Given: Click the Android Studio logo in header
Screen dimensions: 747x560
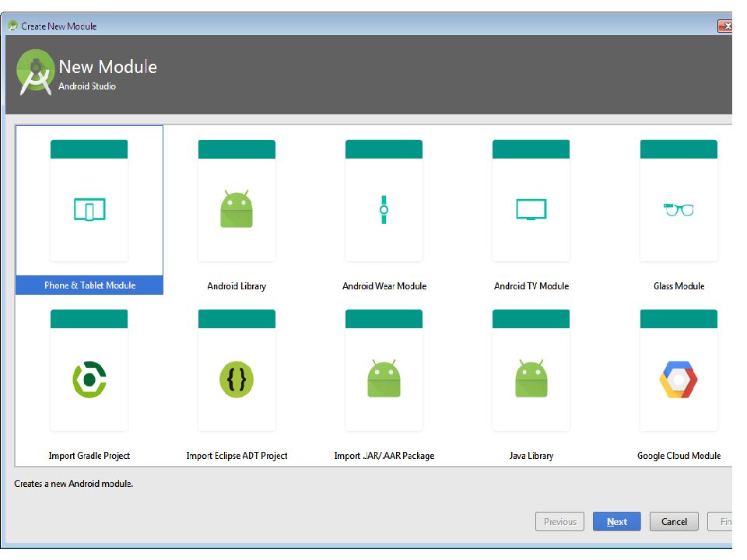Looking at the screenshot, I should tap(35, 72).
